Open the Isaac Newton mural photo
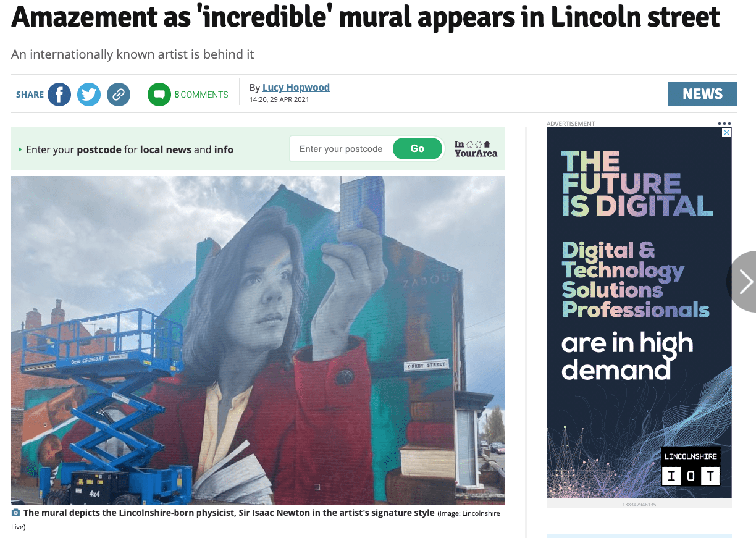The image size is (756, 538). coord(258,340)
